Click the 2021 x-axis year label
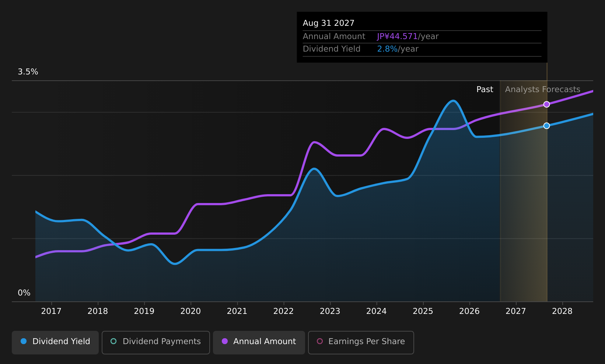The image size is (605, 364). (237, 311)
